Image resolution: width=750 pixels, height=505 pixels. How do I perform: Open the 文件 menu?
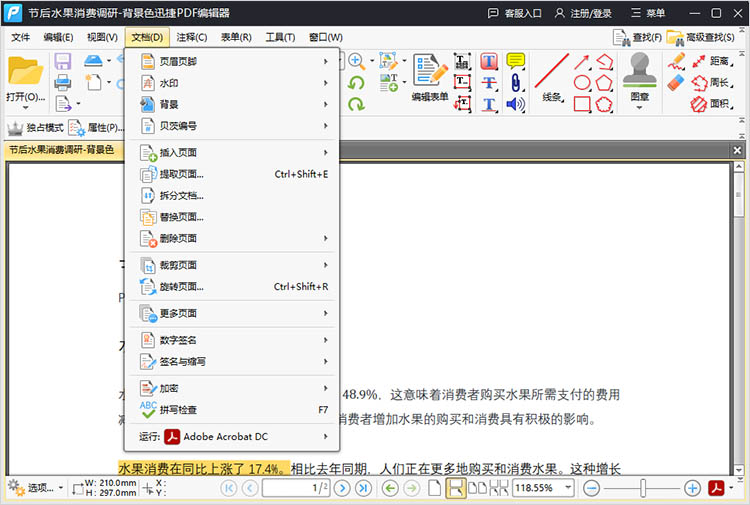point(20,37)
